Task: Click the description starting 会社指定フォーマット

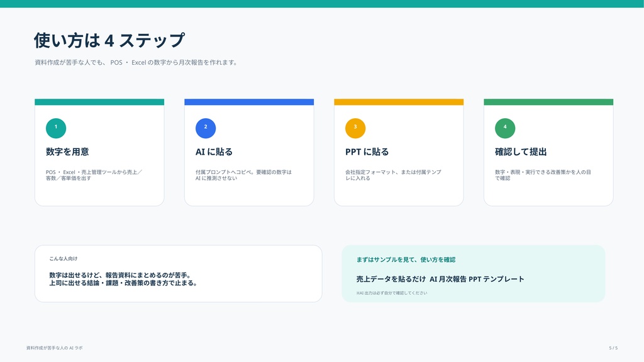Action: pyautogui.click(x=394, y=175)
